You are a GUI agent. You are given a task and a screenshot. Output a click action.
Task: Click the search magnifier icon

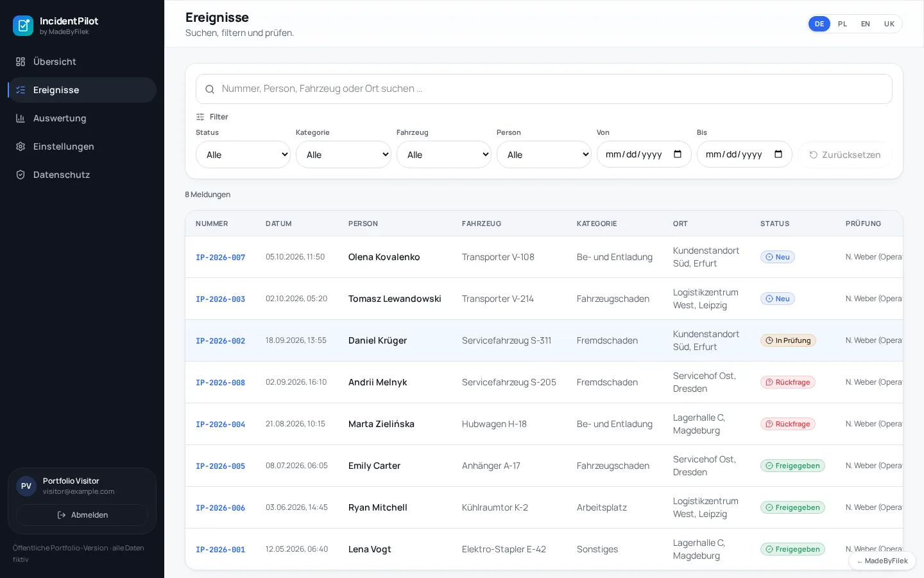pos(210,89)
